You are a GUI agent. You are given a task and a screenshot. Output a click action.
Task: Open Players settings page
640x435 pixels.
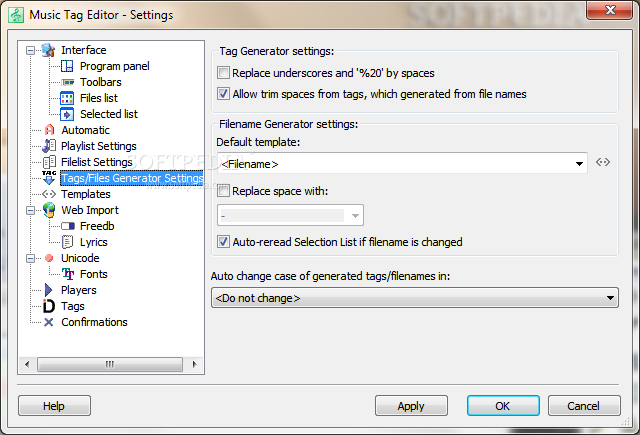point(79,290)
